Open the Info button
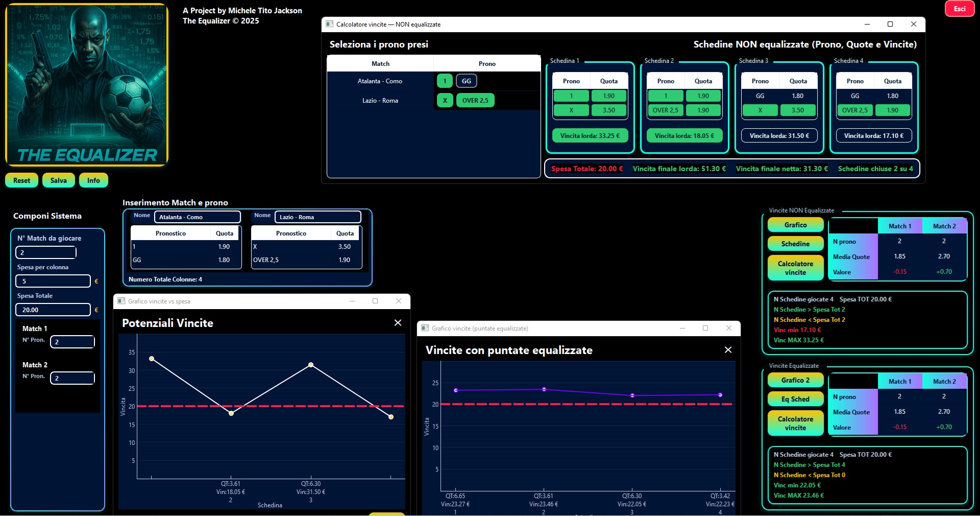The width and height of the screenshot is (980, 516). 93,180
